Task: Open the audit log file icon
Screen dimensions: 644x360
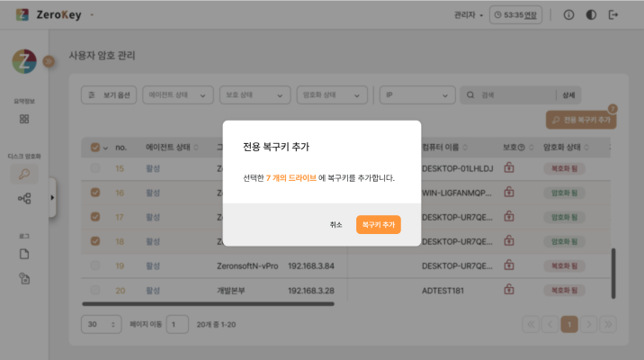Action: click(24, 278)
